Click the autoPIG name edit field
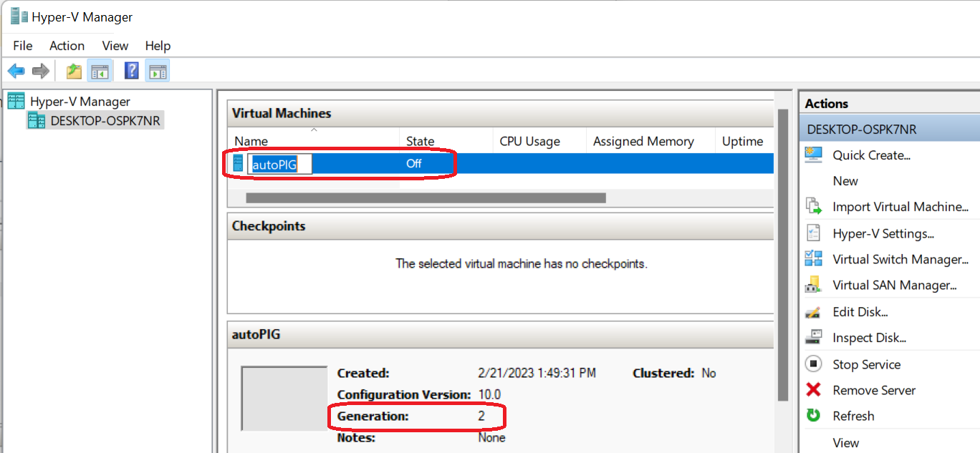Image resolution: width=980 pixels, height=453 pixels. point(280,164)
